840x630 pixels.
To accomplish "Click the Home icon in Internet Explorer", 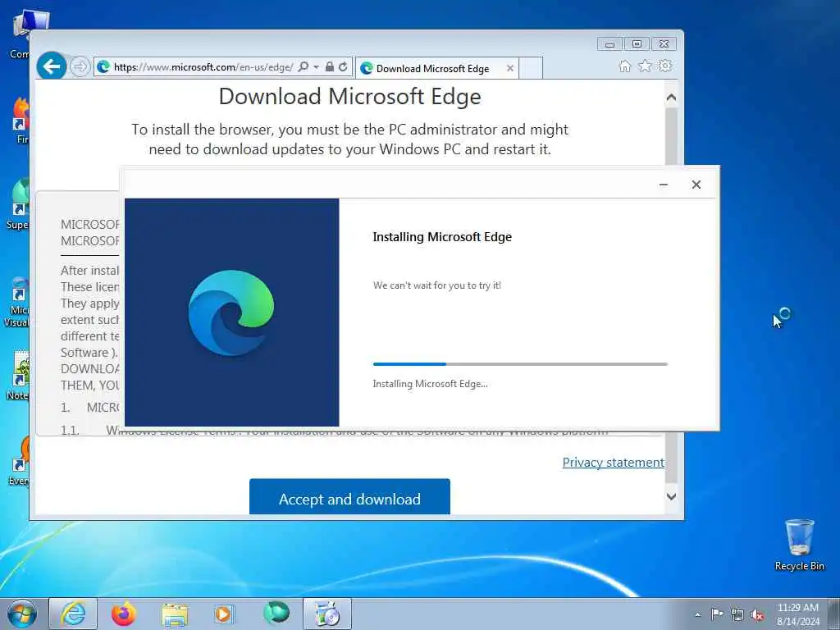I will point(624,66).
